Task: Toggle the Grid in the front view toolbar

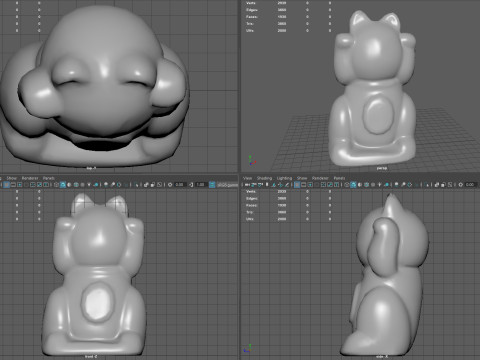Action: click(x=6, y=184)
